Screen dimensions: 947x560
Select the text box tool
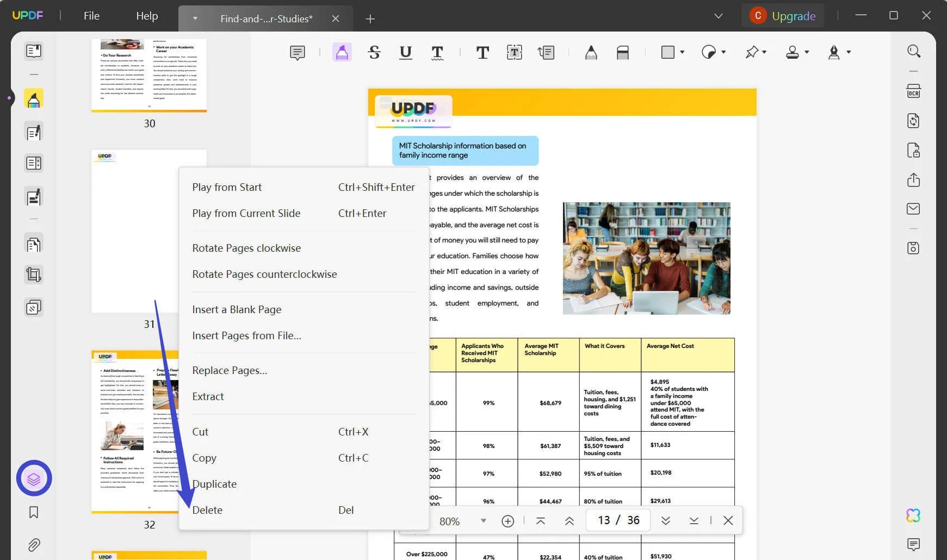click(514, 52)
